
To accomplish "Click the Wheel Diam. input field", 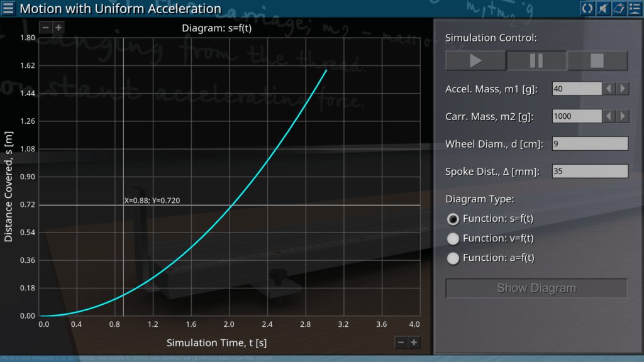I will pos(589,144).
